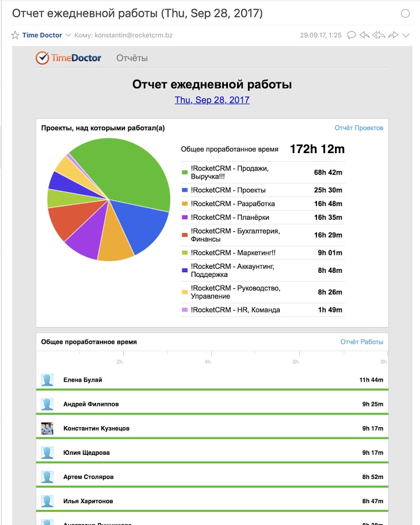Expand sender details arrow next to Time Doctor
This screenshot has width=420, height=525.
coord(68,35)
